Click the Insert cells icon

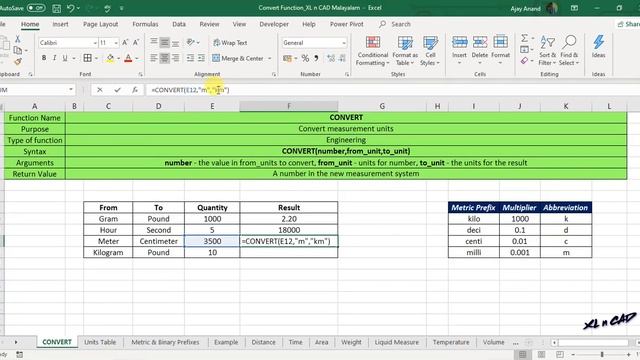click(459, 42)
